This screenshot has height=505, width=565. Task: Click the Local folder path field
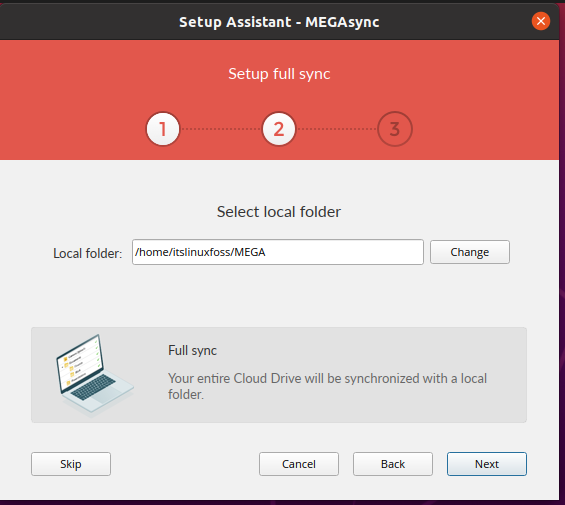tap(278, 252)
